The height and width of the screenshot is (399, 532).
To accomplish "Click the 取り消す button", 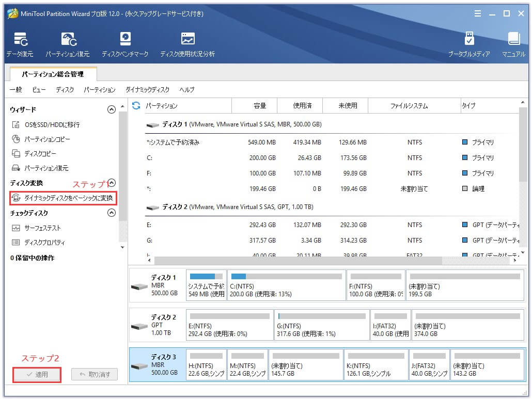I will pyautogui.click(x=95, y=375).
